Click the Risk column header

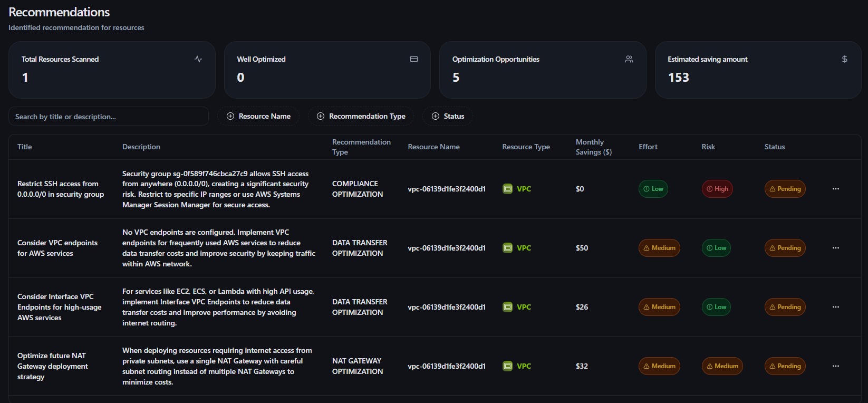[x=708, y=147]
